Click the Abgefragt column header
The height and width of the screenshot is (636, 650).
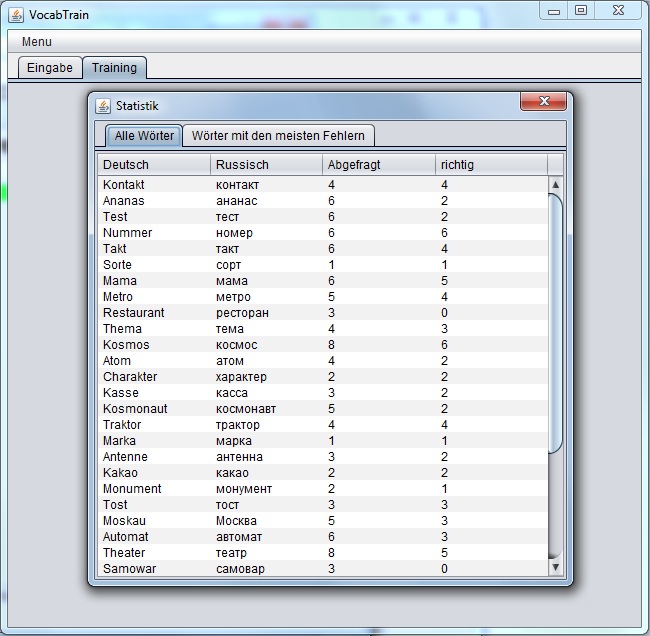coord(378,165)
